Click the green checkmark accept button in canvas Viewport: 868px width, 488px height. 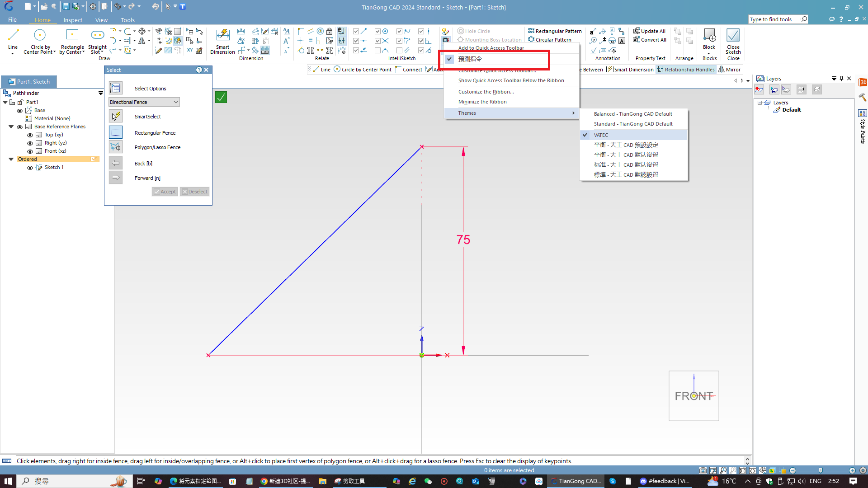[x=221, y=97]
